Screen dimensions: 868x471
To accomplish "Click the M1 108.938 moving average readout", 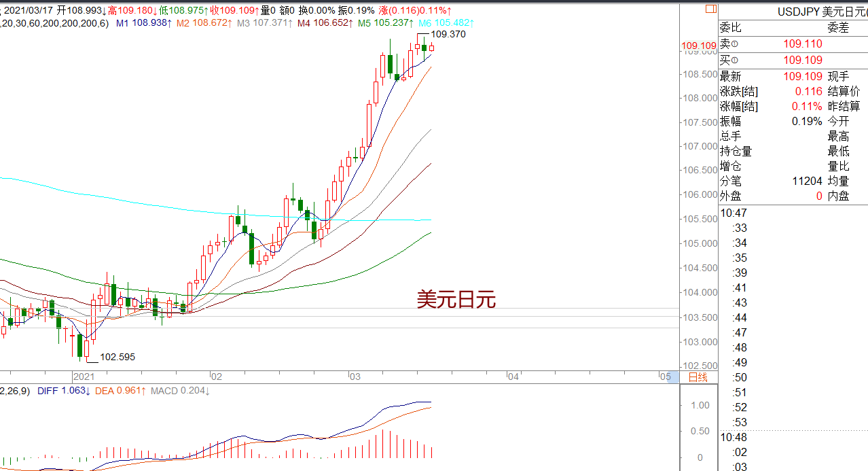I will pos(144,23).
